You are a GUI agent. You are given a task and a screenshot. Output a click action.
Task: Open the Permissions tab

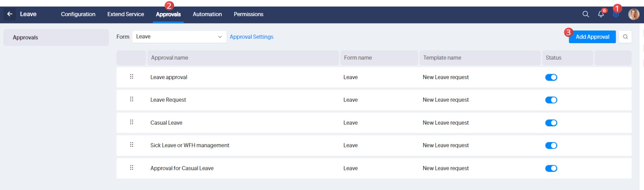click(x=249, y=14)
